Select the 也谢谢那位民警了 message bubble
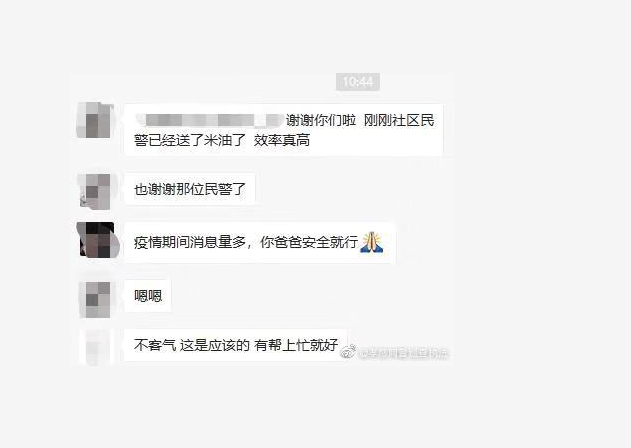The image size is (631, 448). [190, 189]
